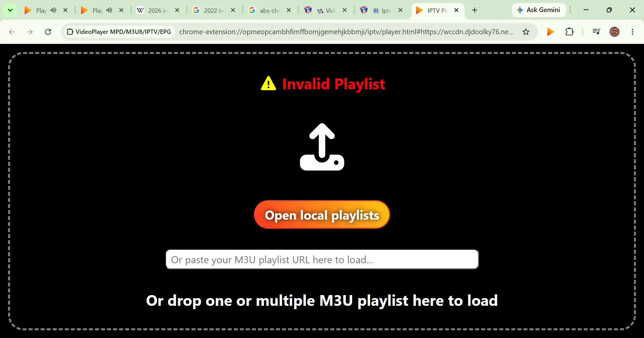Click the upload arrow icon
The image size is (644, 338).
coord(322,147)
